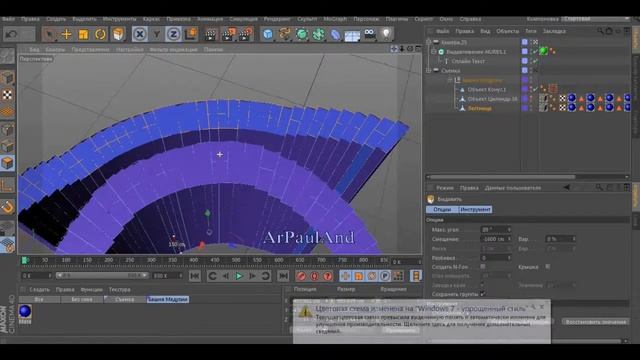
Task: Select the orange Лестница tree item
Action: (x=480, y=108)
